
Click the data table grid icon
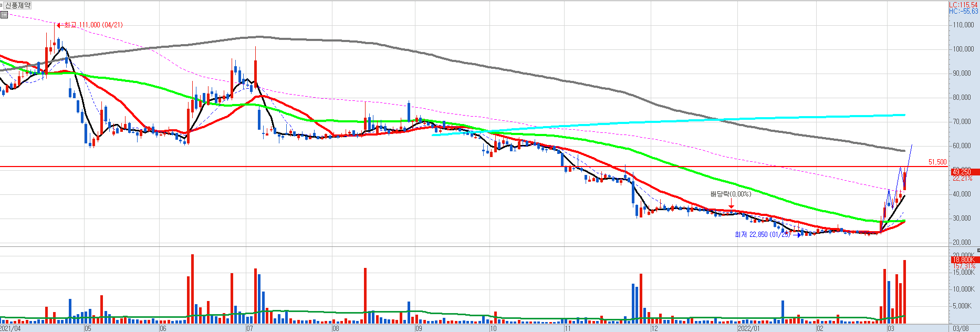click(4, 14)
